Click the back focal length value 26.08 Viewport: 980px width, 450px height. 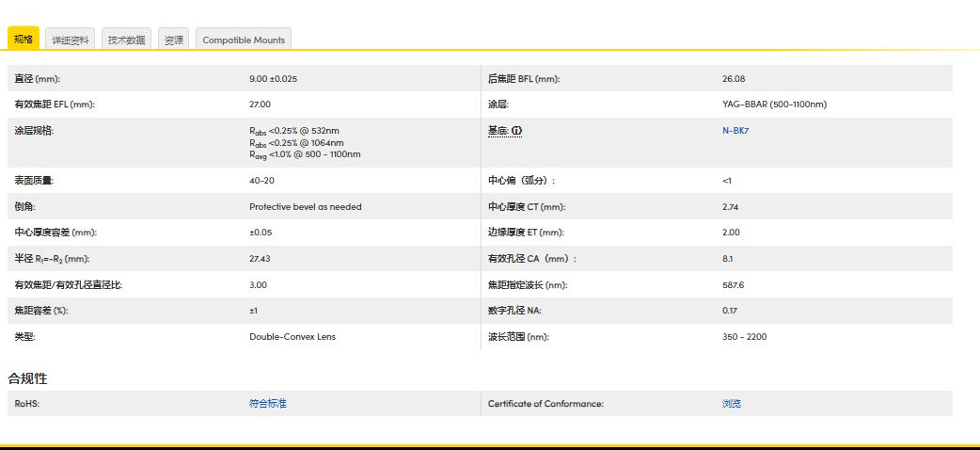tap(734, 79)
